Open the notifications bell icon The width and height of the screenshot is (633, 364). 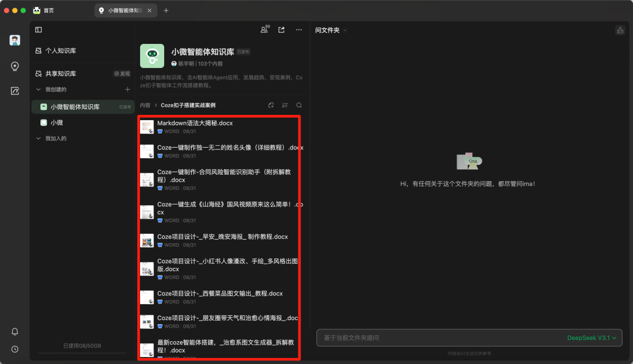click(x=15, y=332)
